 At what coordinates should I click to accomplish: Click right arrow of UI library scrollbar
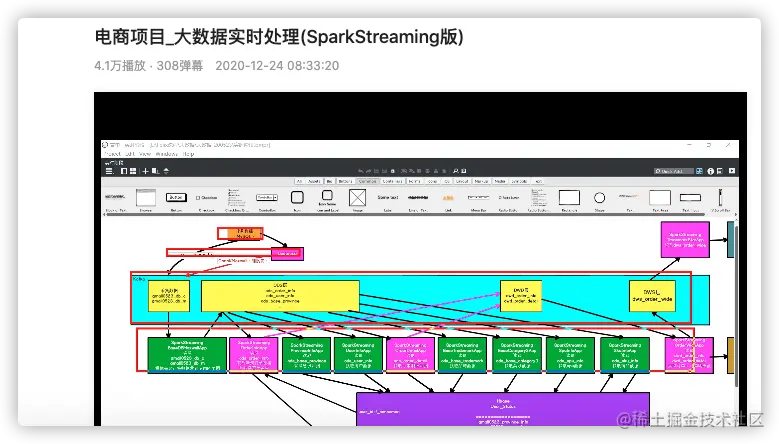click(x=736, y=215)
